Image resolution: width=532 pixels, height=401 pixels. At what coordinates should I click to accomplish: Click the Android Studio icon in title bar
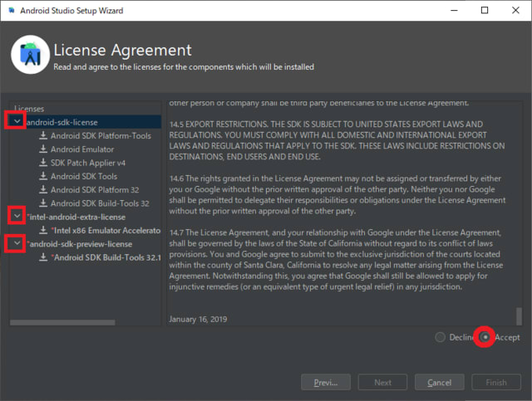click(x=11, y=11)
